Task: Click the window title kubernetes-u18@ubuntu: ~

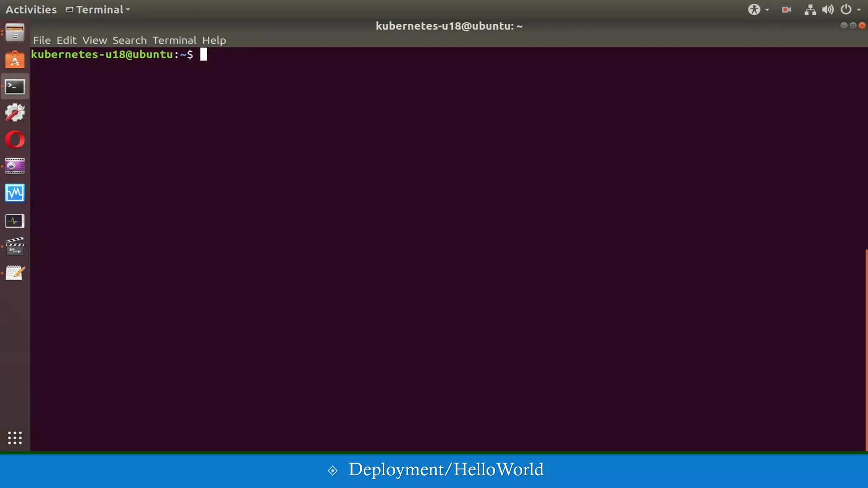Action: [449, 26]
